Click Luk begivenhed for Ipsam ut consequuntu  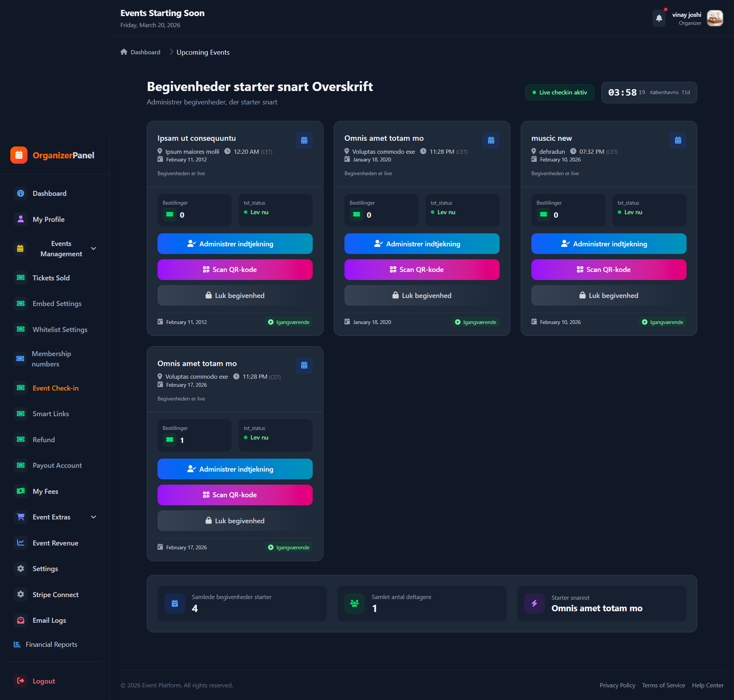coord(235,295)
